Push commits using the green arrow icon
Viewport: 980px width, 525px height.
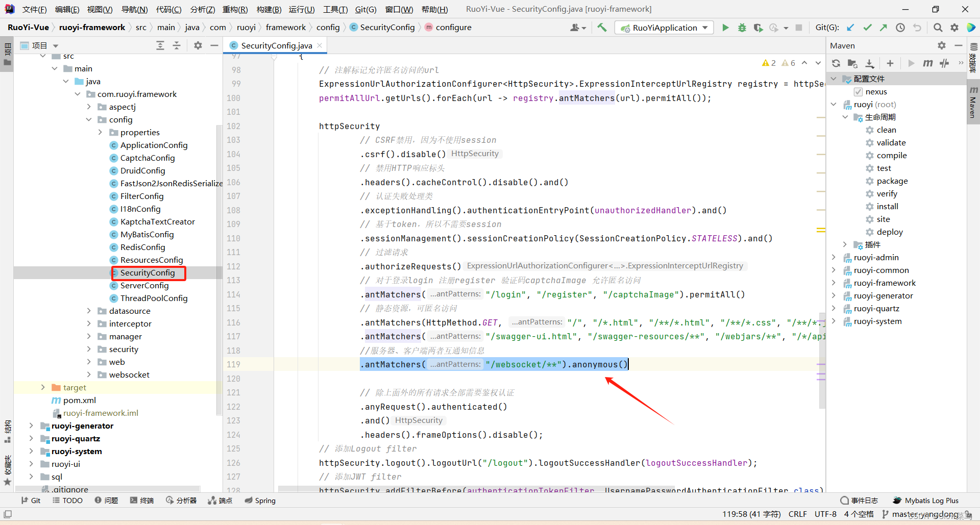[884, 28]
